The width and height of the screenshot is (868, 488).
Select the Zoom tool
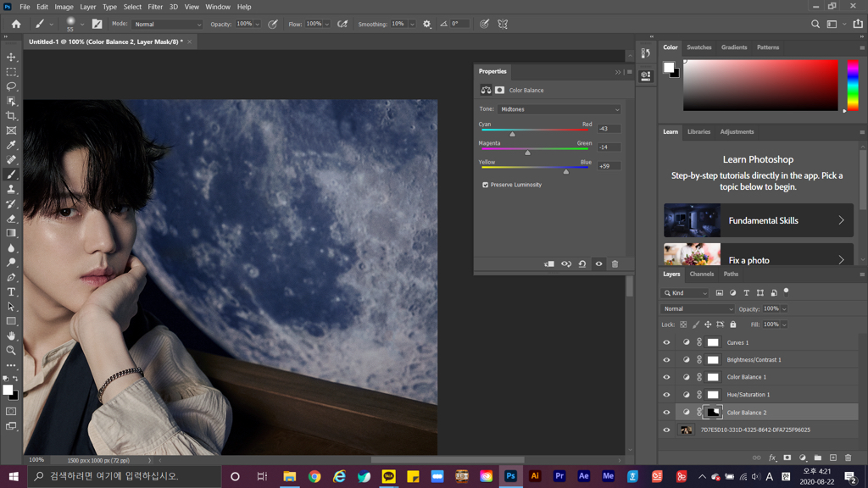[x=11, y=350]
